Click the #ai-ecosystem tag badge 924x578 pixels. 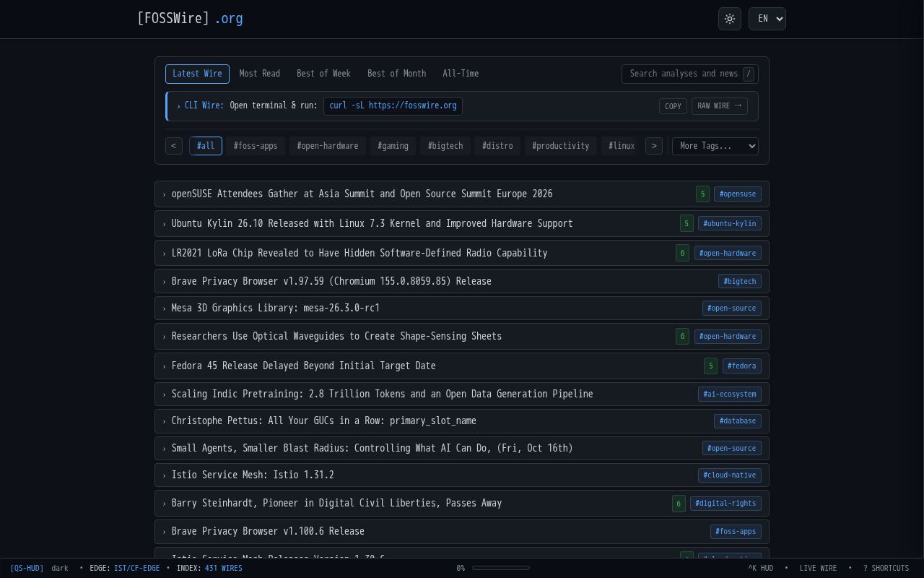click(x=730, y=394)
